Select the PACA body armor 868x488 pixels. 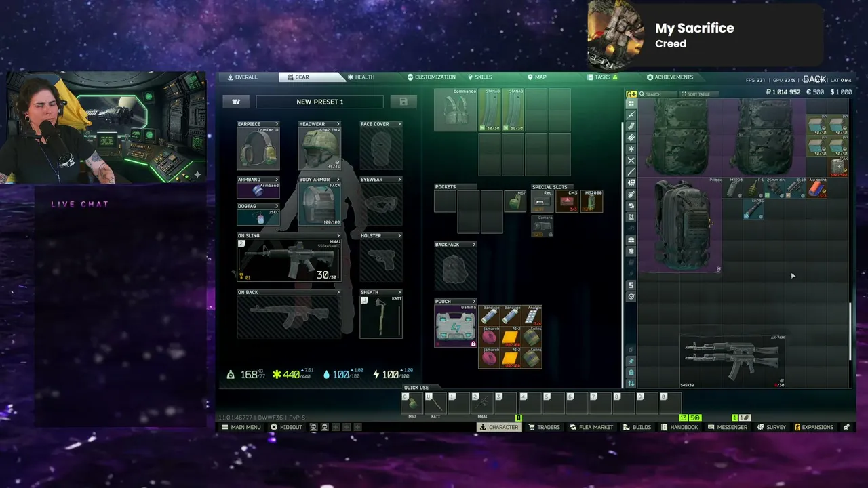[320, 204]
